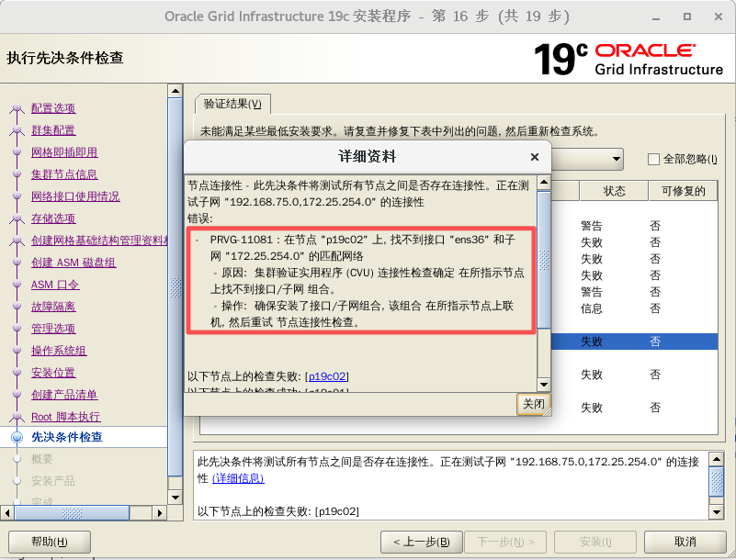Maximize the installer window
736x560 pixels.
point(687,17)
